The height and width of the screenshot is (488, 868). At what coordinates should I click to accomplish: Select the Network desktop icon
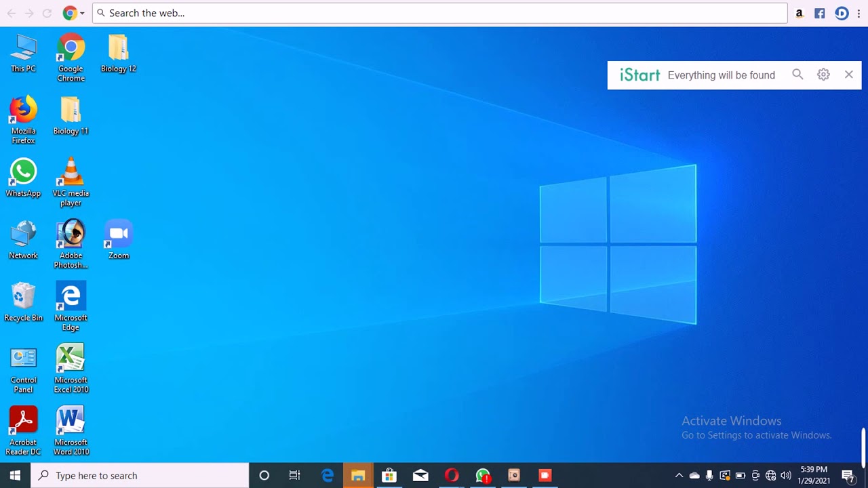(x=23, y=240)
